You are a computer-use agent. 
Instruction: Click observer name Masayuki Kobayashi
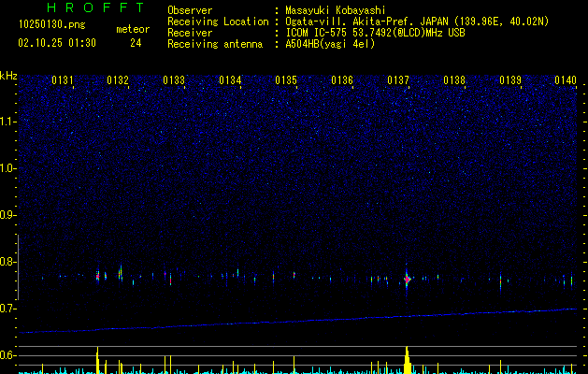336,10
